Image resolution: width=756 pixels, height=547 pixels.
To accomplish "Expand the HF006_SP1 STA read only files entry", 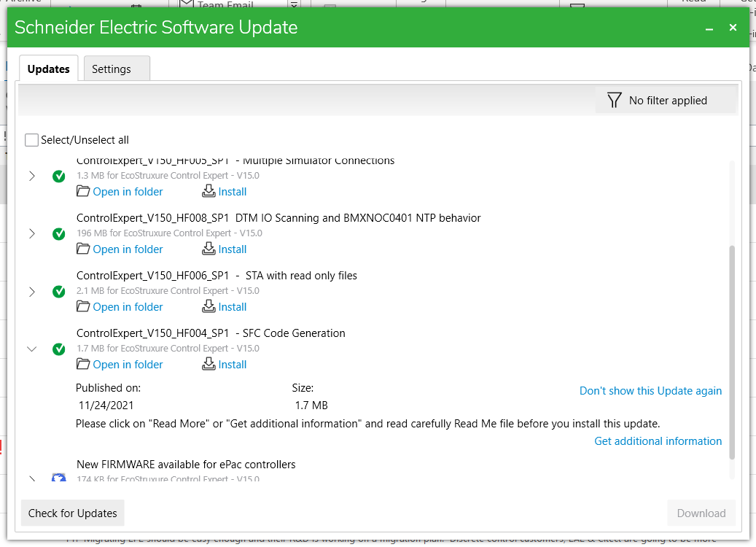I will [32, 292].
